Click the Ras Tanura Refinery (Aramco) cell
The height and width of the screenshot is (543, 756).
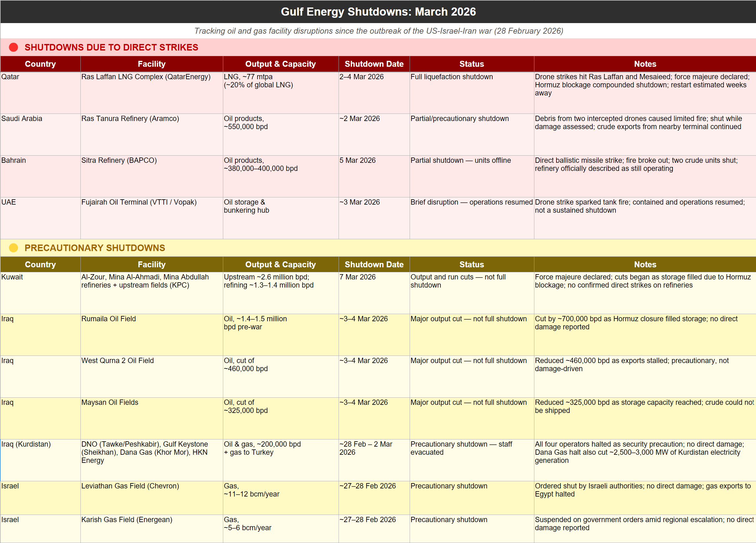[x=130, y=119]
